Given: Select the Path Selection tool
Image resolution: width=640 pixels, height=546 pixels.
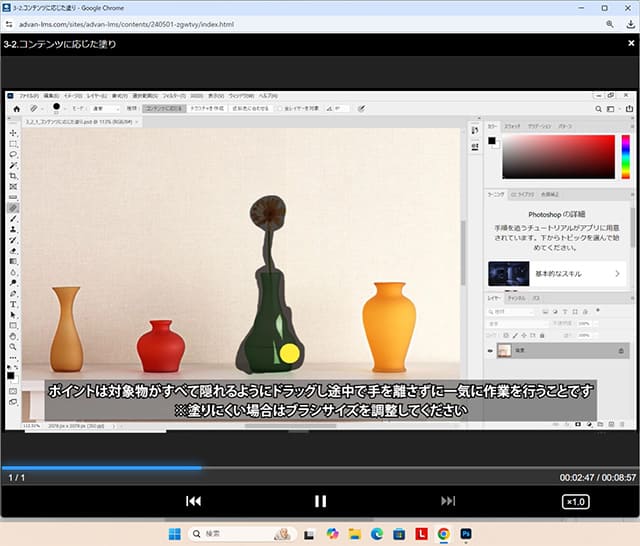Looking at the screenshot, I should coord(13,315).
